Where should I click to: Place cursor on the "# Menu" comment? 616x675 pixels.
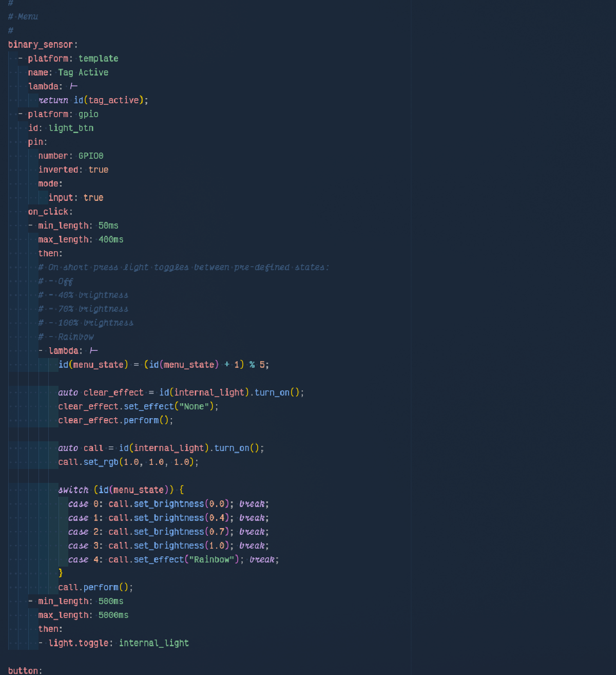(x=23, y=17)
